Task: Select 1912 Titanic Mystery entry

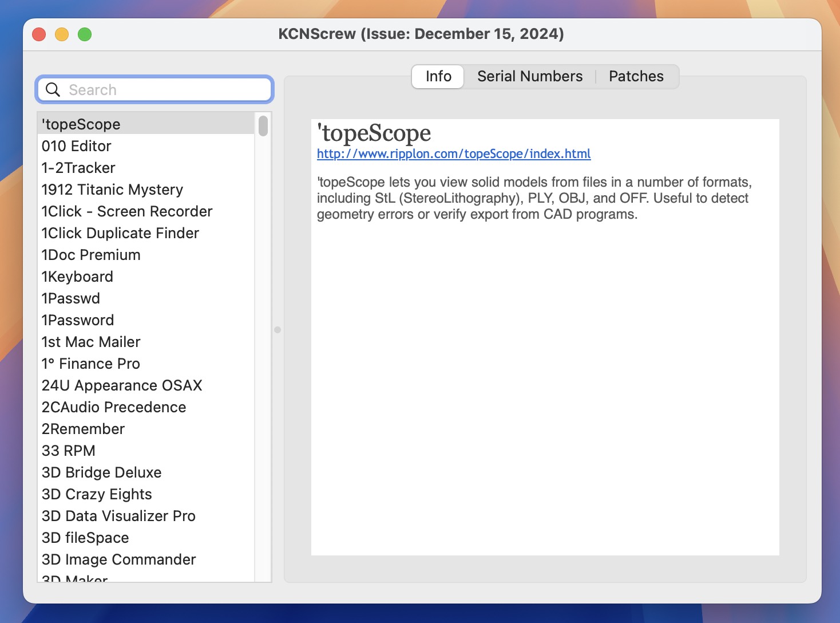Action: pyautogui.click(x=146, y=190)
